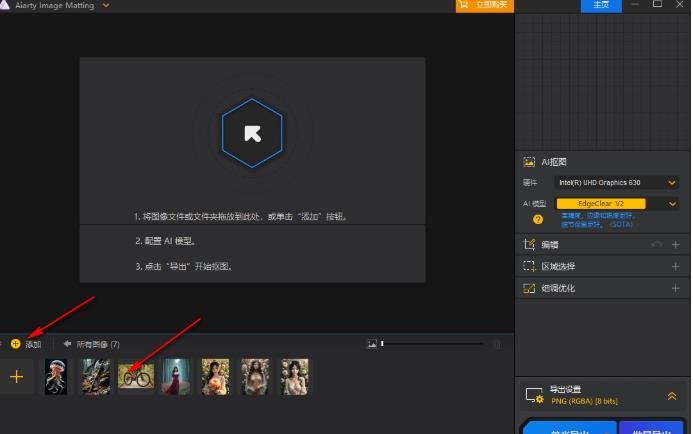
Task: Open the Aiarty Image Matting title menu chevron
Action: pos(106,5)
